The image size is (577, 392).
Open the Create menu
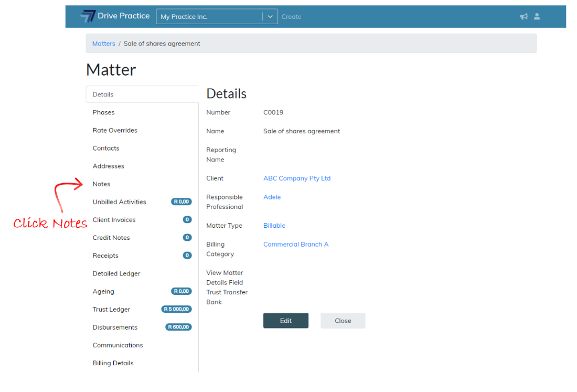(291, 17)
